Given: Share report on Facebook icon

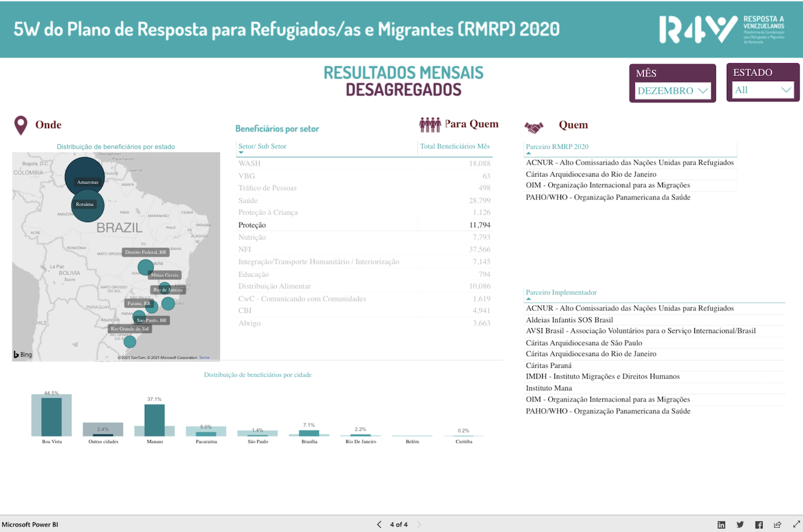Looking at the screenshot, I should point(759,525).
